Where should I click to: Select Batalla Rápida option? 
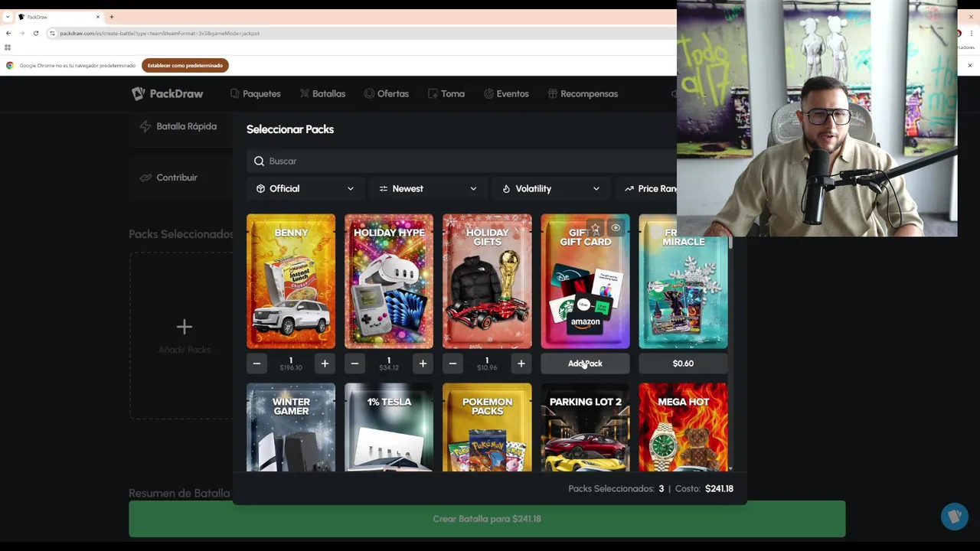point(178,126)
